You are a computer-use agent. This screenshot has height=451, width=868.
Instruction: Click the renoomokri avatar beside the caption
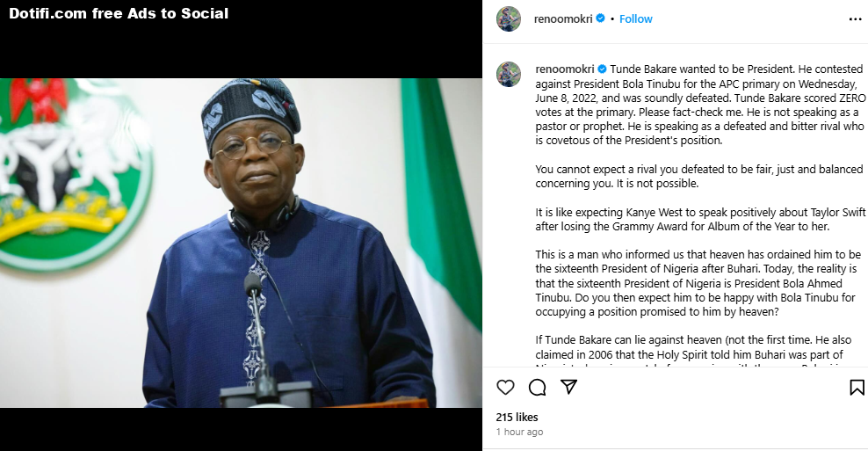[509, 74]
